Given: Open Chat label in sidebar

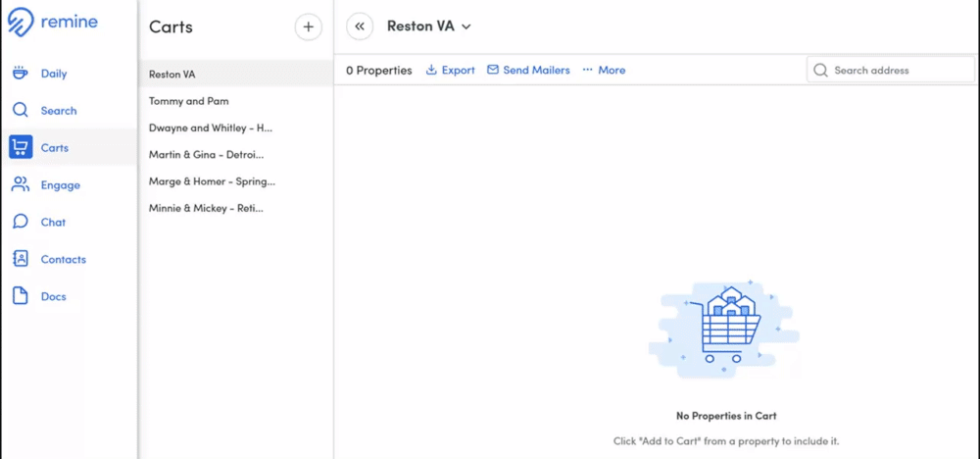Looking at the screenshot, I should pos(53,222).
